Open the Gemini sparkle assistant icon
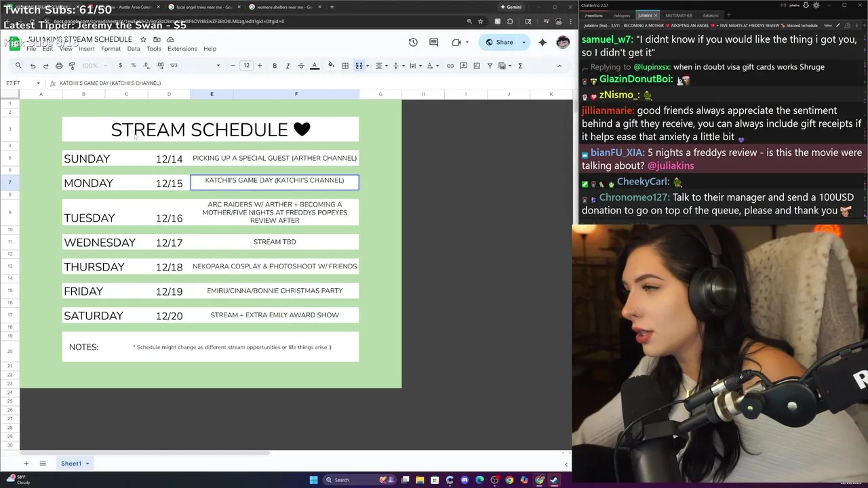Viewport: 868px width, 488px height. 542,42
